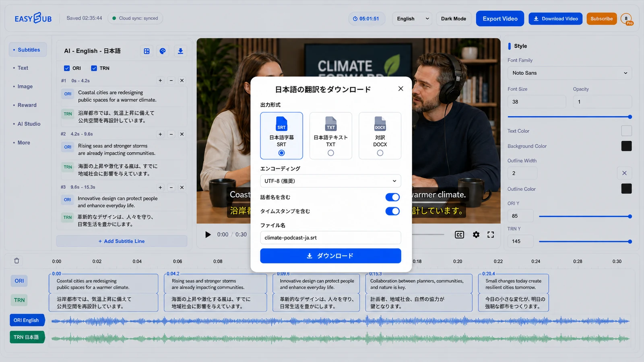Image resolution: width=644 pixels, height=362 pixels.
Task: Click the Cloud sync: synced status
Action: point(135,18)
